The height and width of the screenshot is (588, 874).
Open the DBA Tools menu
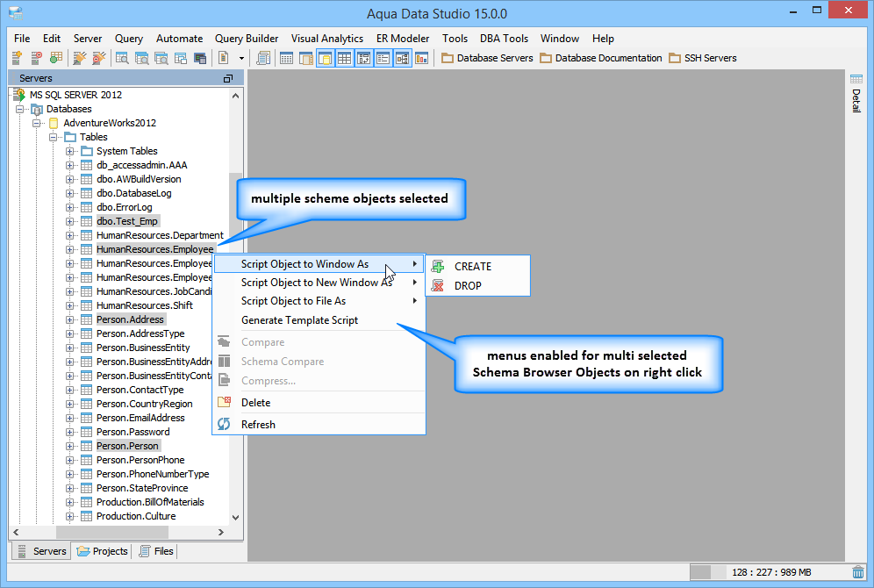(x=504, y=39)
